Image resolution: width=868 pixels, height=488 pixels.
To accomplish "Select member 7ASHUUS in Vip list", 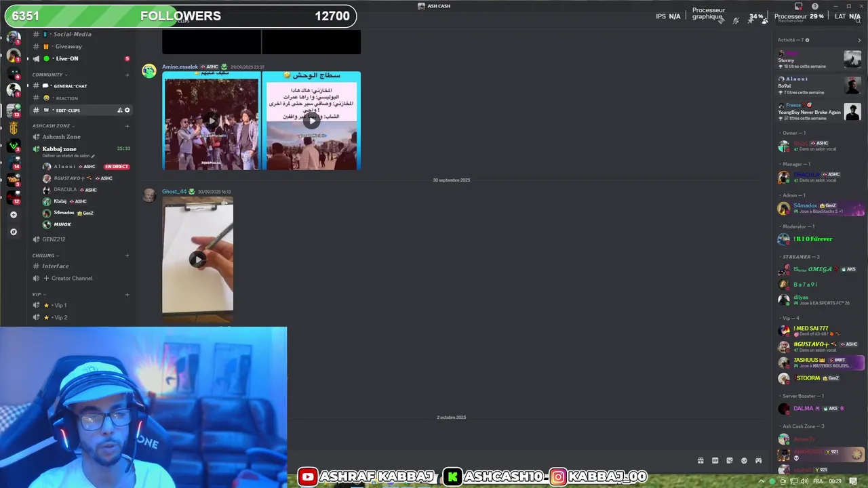I will [819, 363].
